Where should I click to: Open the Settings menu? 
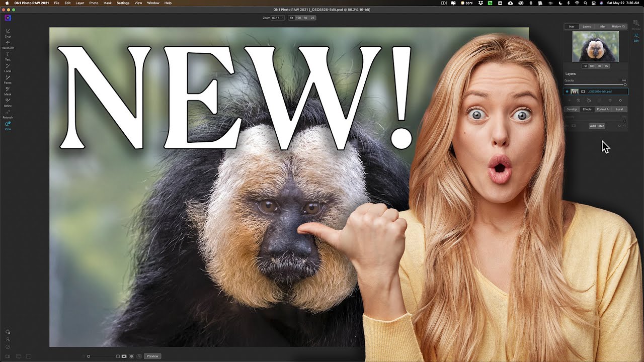click(x=123, y=3)
